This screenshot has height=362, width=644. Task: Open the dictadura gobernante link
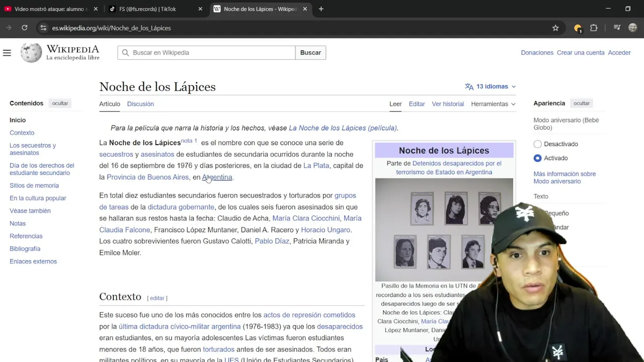[181, 207]
